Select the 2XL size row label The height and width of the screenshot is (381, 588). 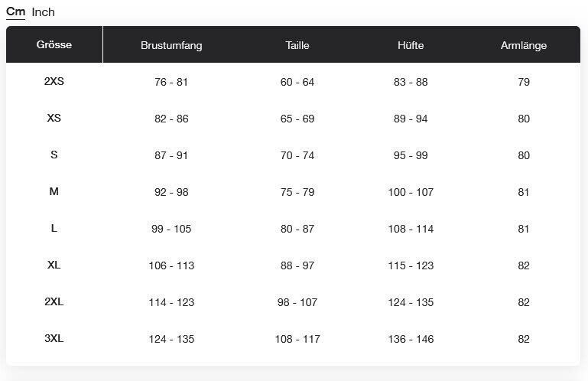(54, 301)
